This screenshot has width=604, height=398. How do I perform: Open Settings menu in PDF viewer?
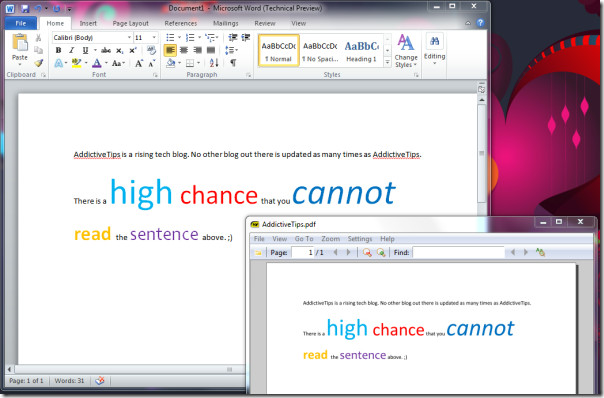click(x=360, y=239)
